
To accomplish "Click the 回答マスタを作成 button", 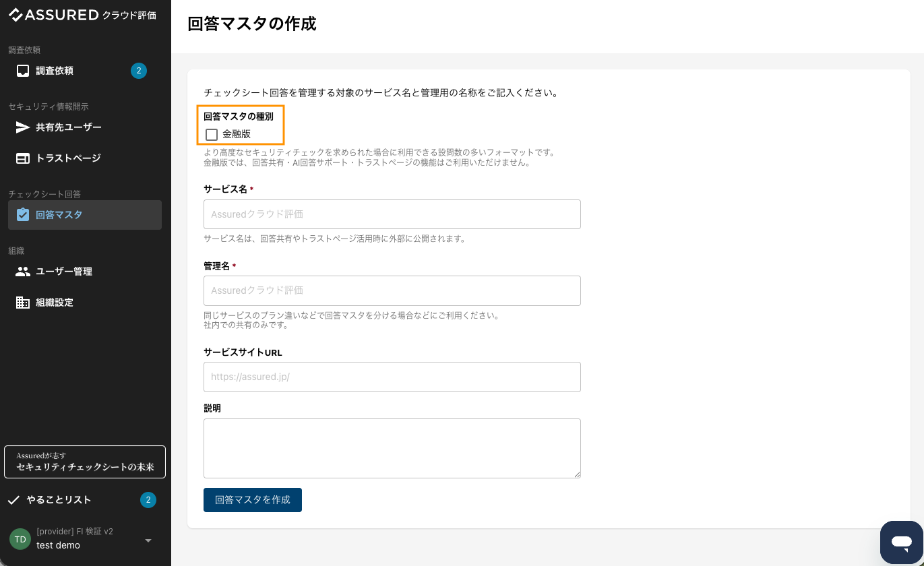I will (x=253, y=500).
